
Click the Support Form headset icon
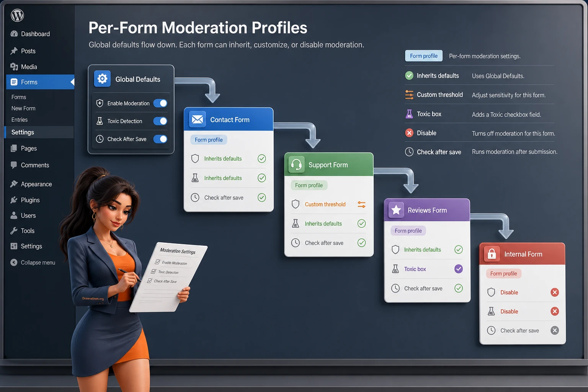[296, 165]
